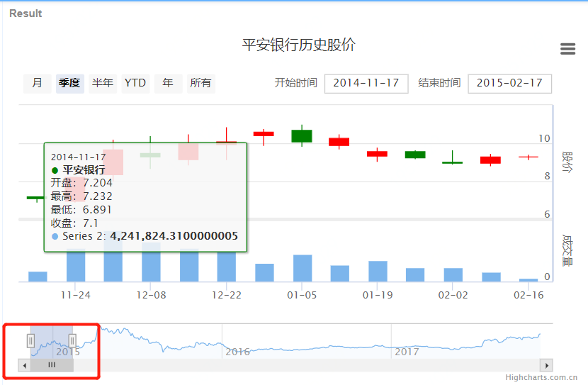Click the right navigator range handle
This screenshot has width=588, height=385.
[72, 341]
